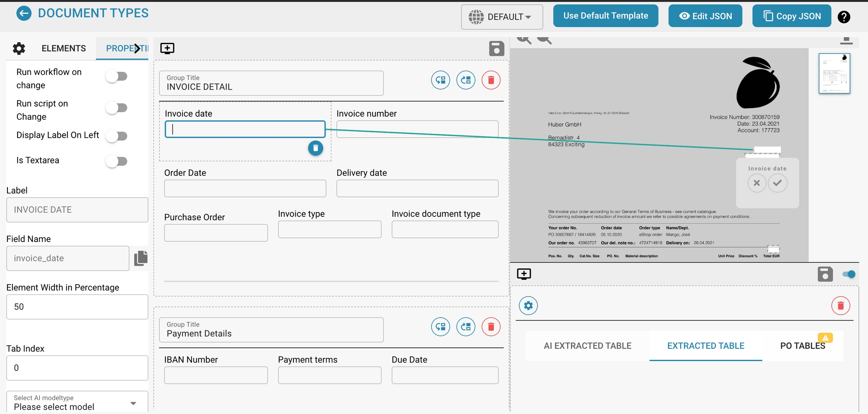
Task: Open the DEFAULT language dropdown
Action: [x=501, y=17]
